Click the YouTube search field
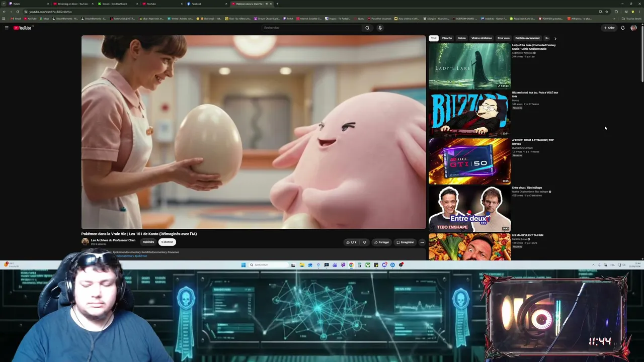644x362 pixels. [x=311, y=28]
